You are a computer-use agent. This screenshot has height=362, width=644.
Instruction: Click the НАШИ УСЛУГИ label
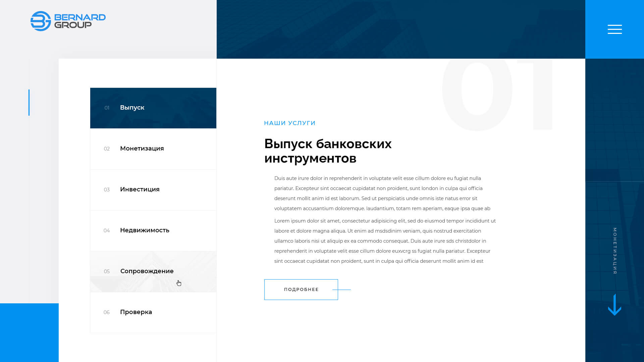click(290, 123)
